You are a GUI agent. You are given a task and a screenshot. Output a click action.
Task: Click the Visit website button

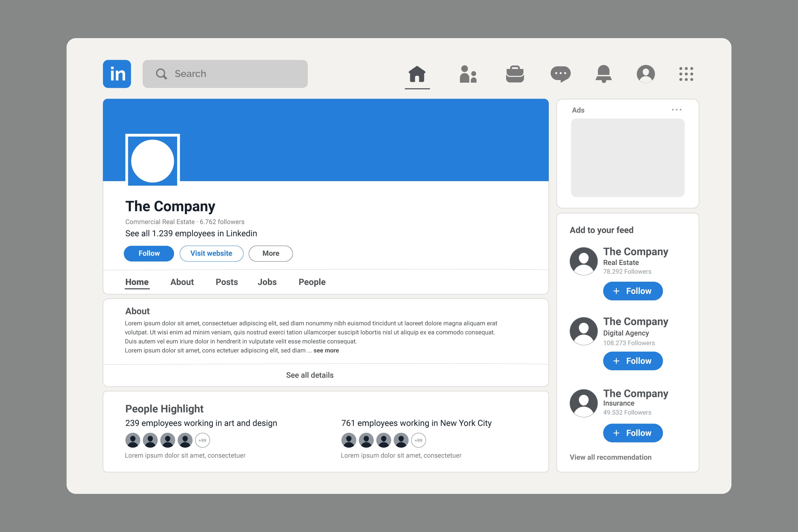point(211,253)
